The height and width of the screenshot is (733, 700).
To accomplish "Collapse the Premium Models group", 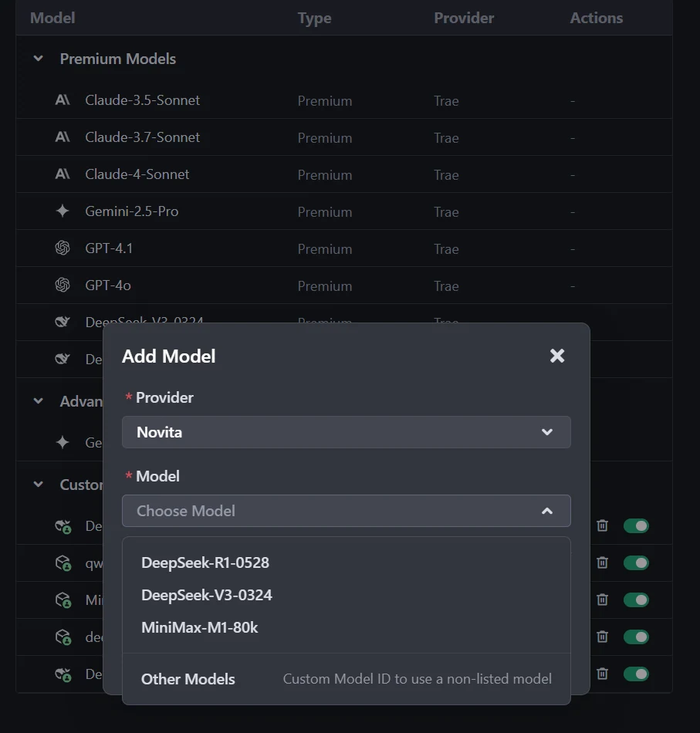I will [x=39, y=59].
